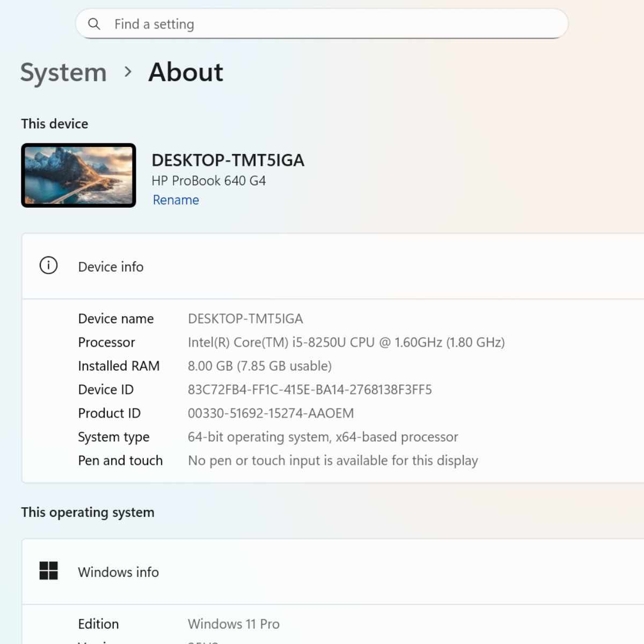Image resolution: width=644 pixels, height=644 pixels.
Task: Click the Pen and touch label
Action: [120, 460]
